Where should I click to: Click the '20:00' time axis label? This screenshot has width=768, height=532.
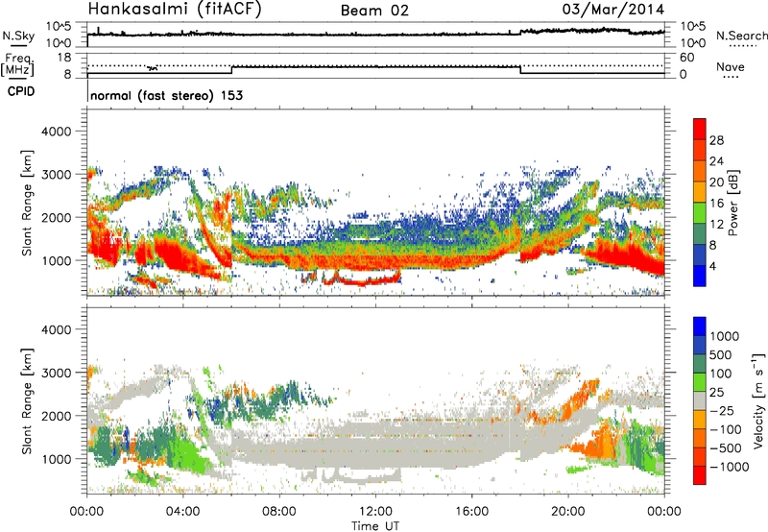click(568, 512)
